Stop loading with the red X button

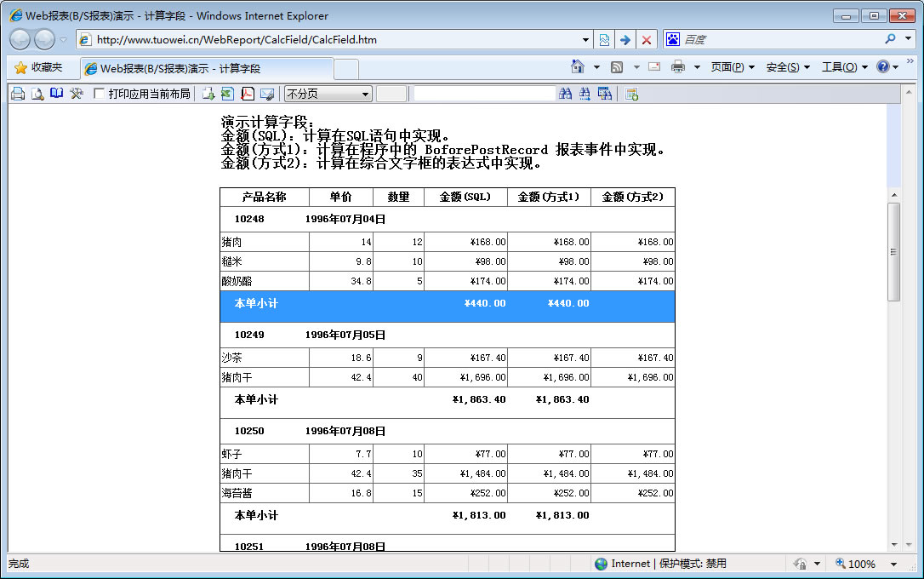[x=647, y=40]
